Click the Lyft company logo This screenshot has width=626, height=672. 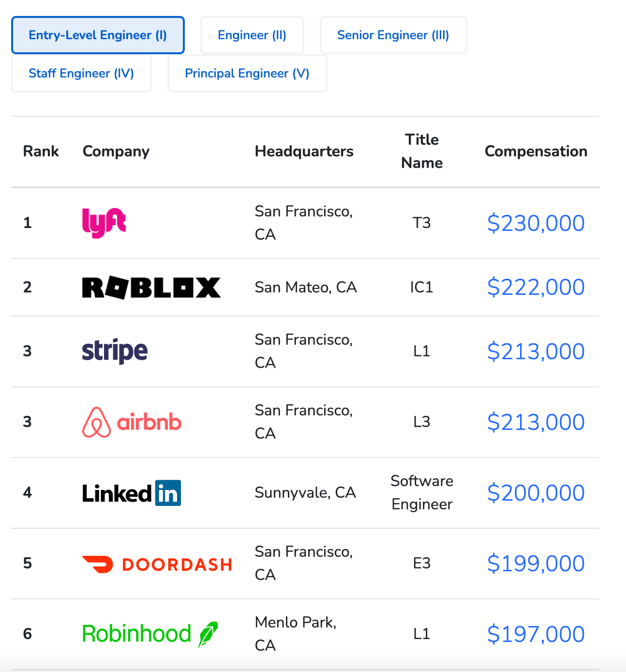[103, 223]
